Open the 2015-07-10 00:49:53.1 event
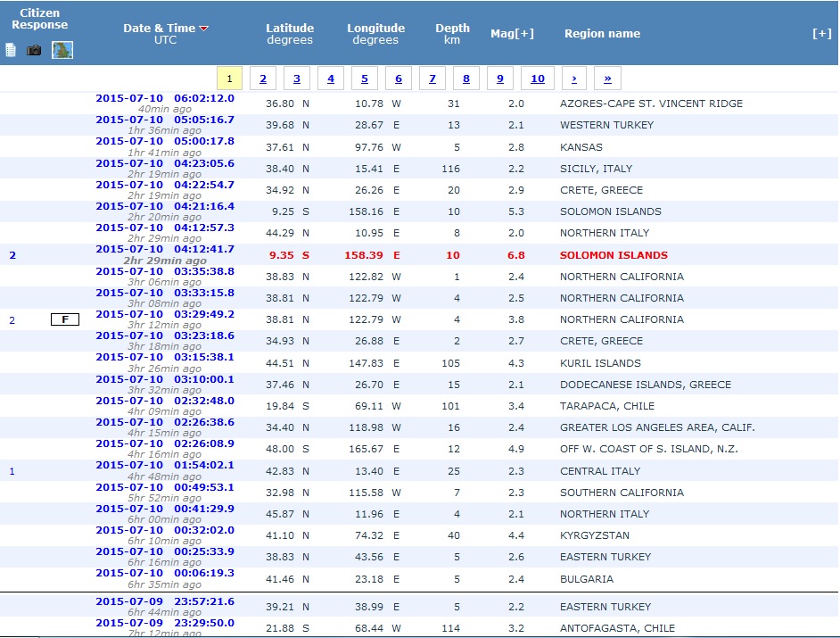 tap(165, 487)
